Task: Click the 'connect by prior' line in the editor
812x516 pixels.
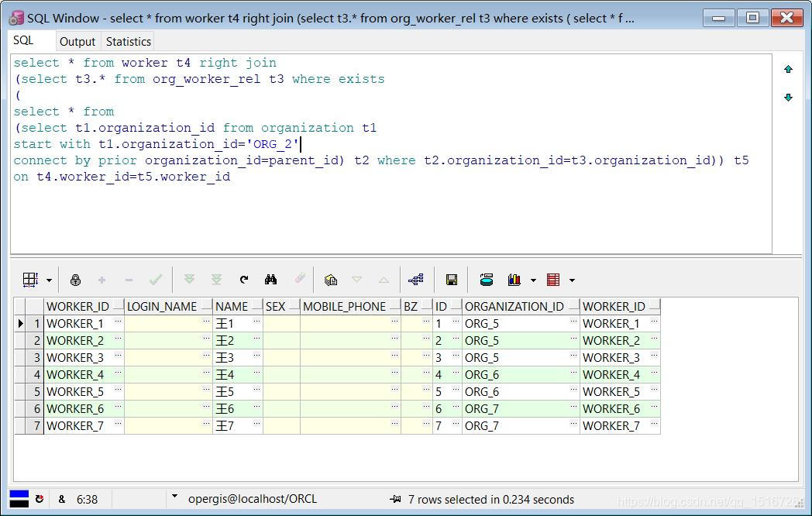Action: click(x=380, y=160)
